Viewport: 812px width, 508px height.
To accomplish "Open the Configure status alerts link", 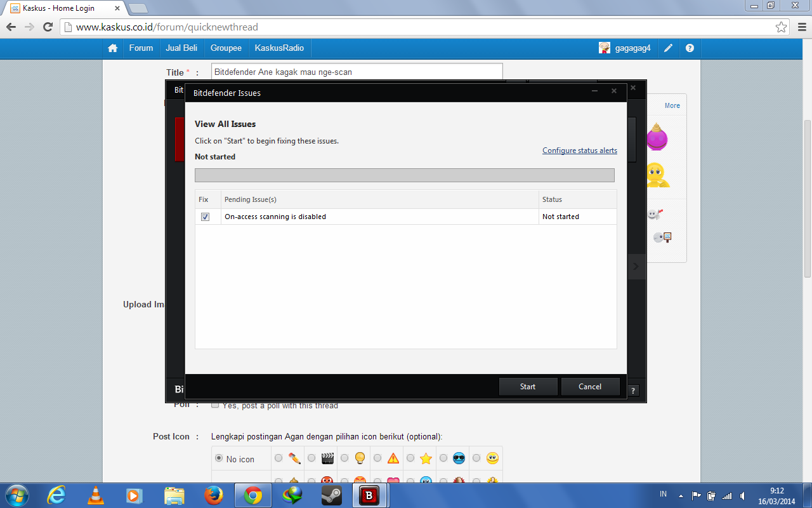I will tap(580, 150).
